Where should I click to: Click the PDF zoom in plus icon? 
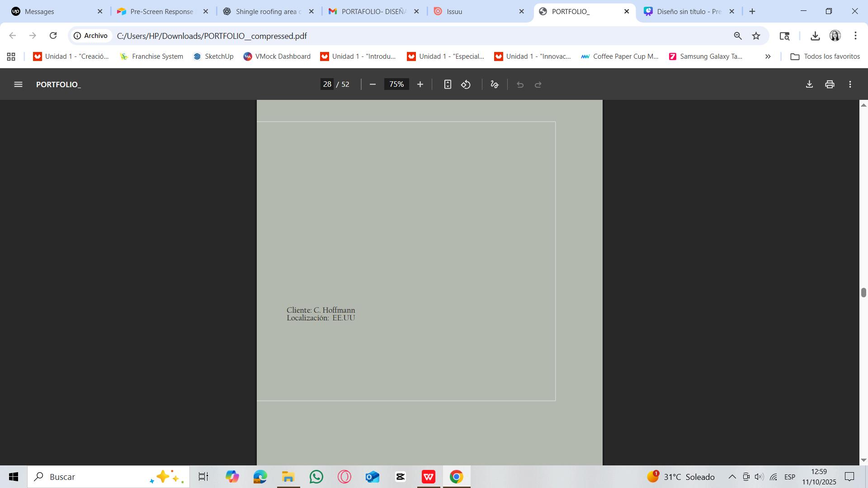(420, 84)
